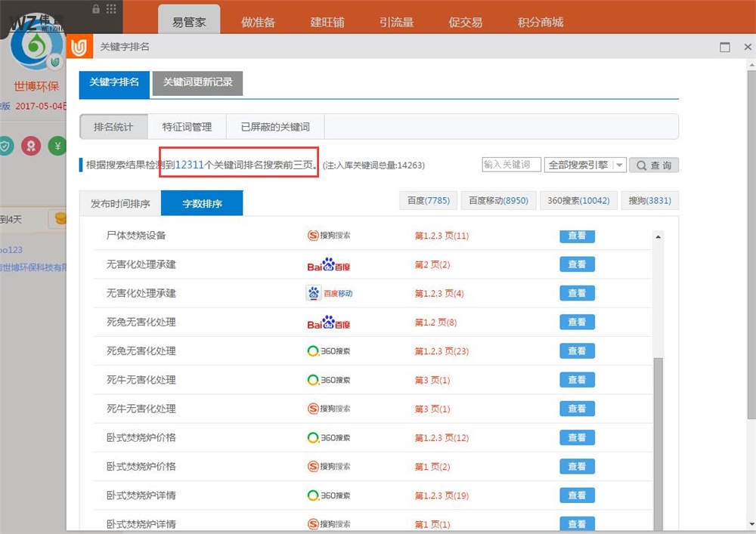Open the 促交易 menu in the top navigation

pos(466,23)
